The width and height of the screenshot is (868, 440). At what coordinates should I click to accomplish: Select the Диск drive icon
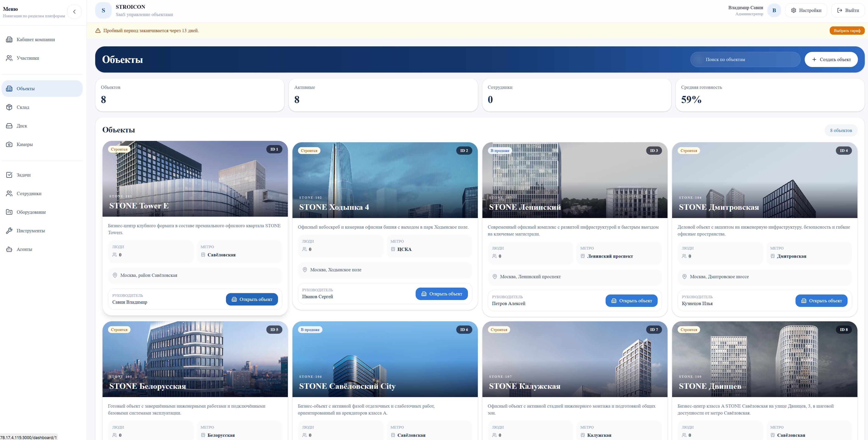point(9,126)
